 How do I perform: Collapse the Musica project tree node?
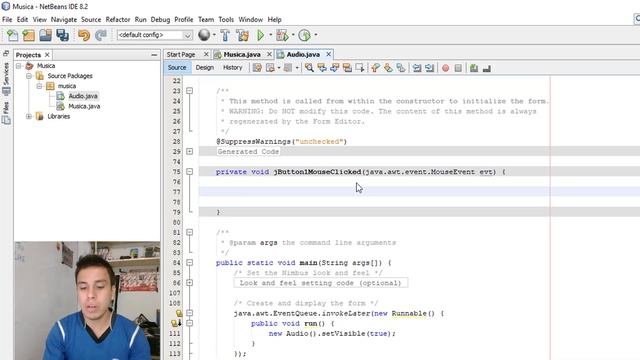click(x=18, y=66)
